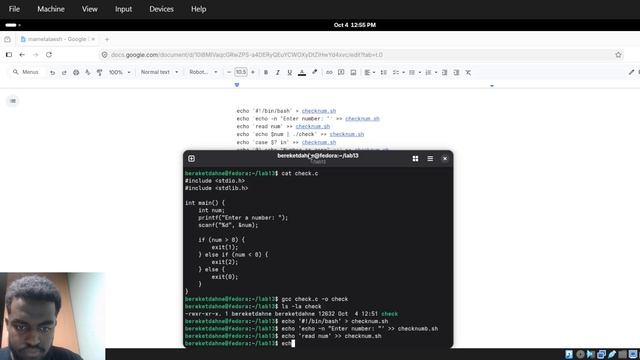Open the Roboto font dropdown

tap(203, 72)
